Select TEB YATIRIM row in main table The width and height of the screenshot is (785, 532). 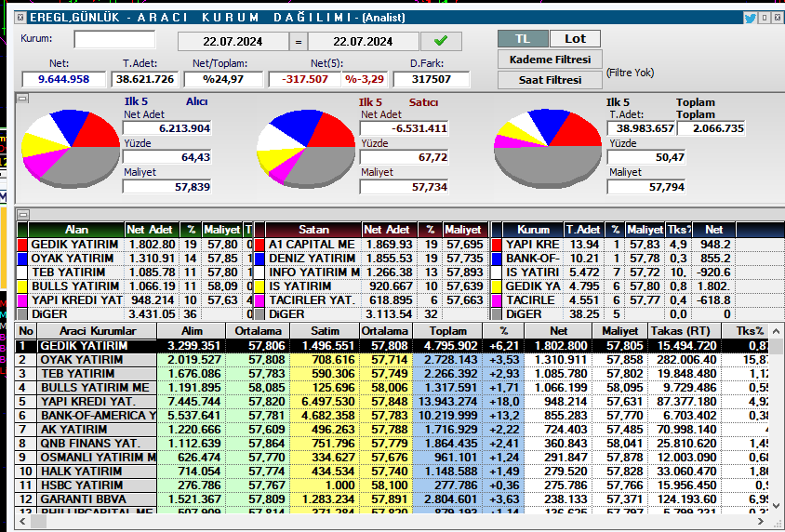click(392, 374)
